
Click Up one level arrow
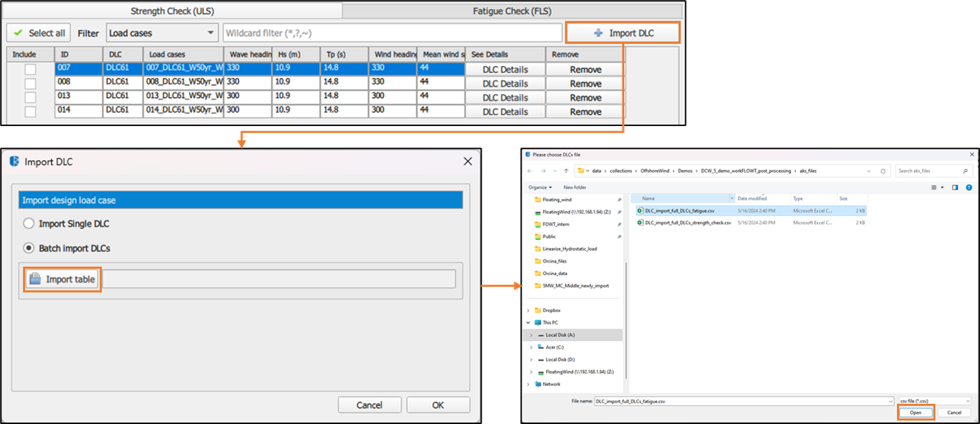tap(565, 171)
